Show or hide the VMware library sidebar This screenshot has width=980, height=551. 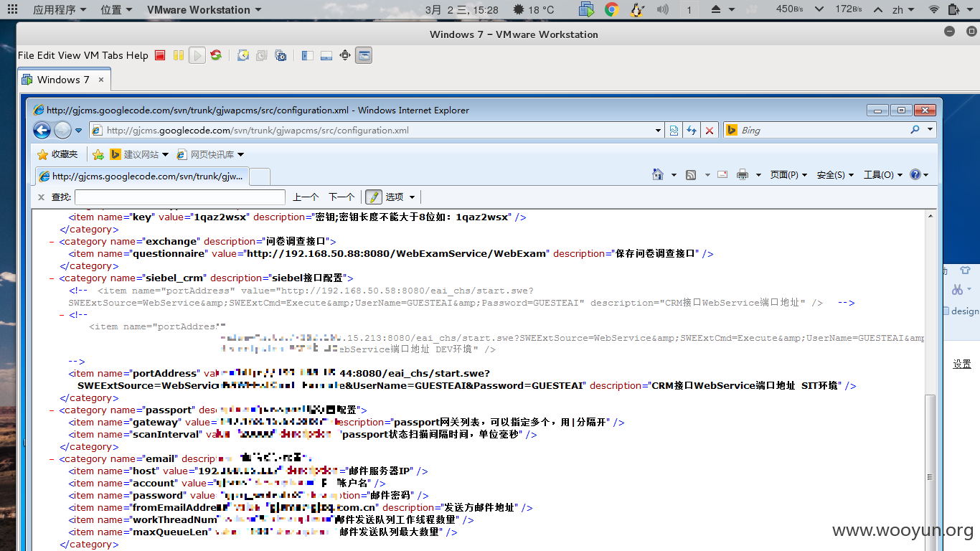click(308, 55)
